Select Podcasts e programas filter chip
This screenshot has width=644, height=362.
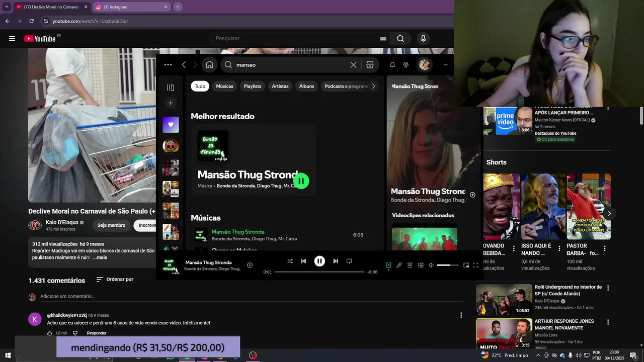(346, 86)
